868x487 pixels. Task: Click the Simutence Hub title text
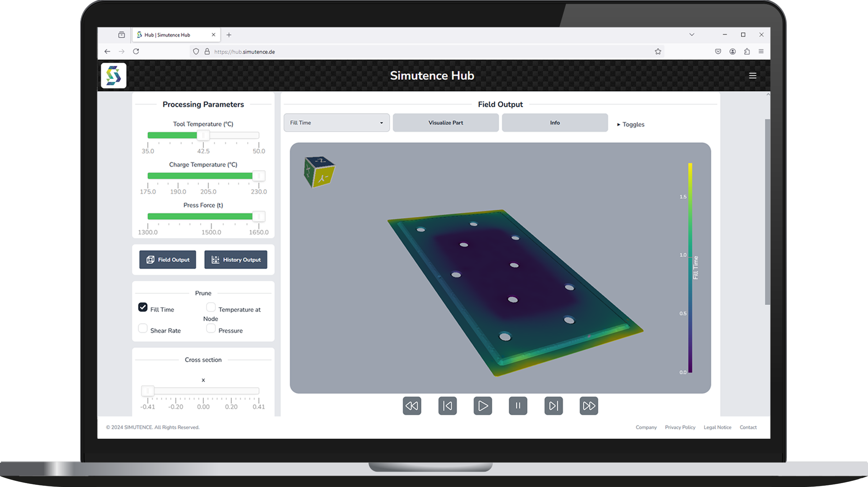coord(432,75)
